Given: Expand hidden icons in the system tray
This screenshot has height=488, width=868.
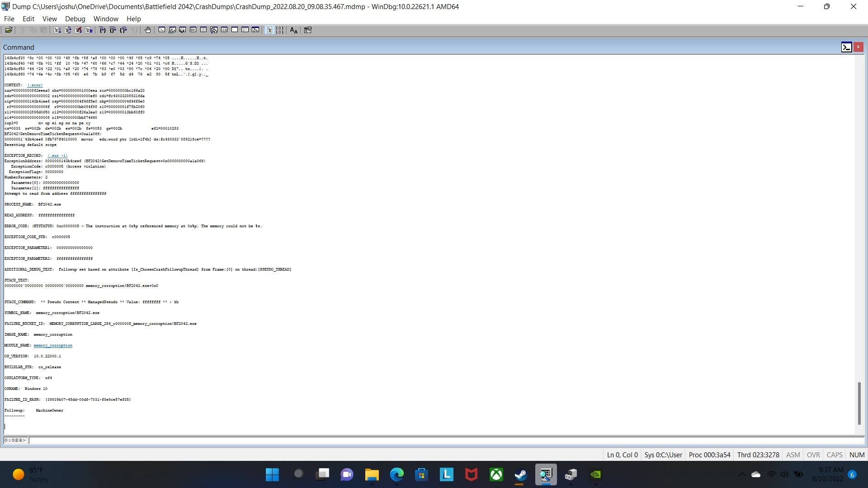Looking at the screenshot, I should point(742,474).
